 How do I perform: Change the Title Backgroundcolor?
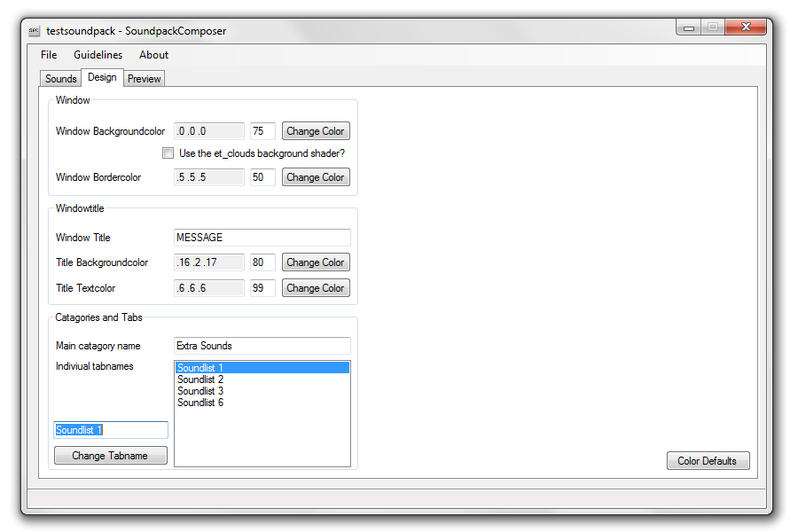[x=316, y=262]
